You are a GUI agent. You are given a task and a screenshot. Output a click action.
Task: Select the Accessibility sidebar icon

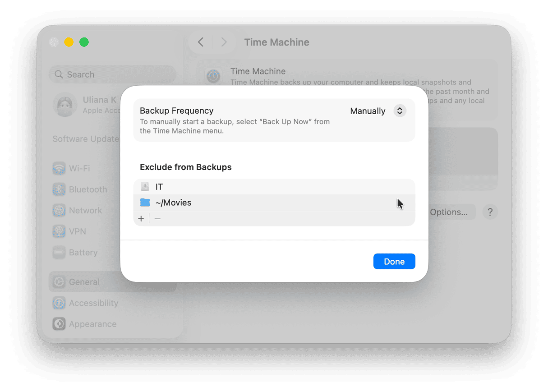59,303
